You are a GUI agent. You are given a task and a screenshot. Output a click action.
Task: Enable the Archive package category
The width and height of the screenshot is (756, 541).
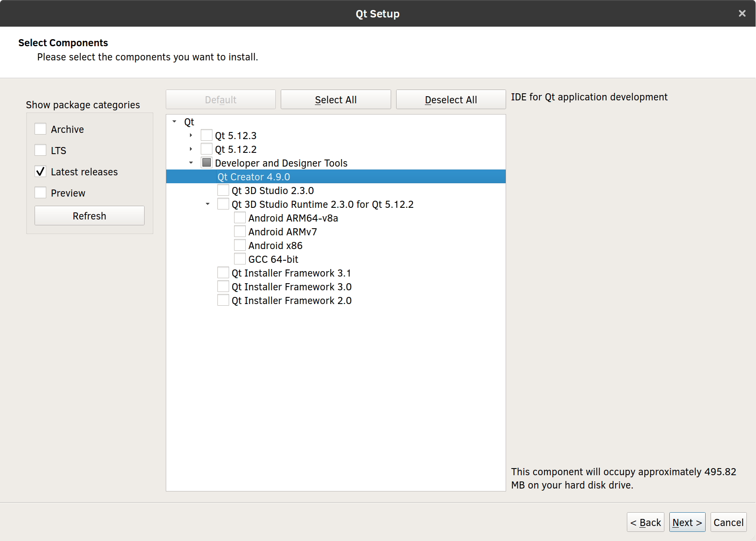click(x=40, y=129)
